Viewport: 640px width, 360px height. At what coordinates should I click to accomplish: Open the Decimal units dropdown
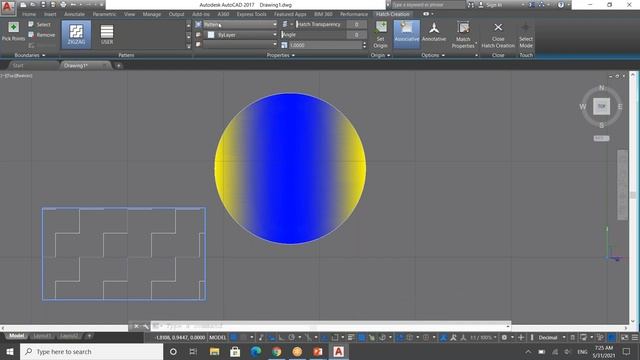(x=551, y=338)
